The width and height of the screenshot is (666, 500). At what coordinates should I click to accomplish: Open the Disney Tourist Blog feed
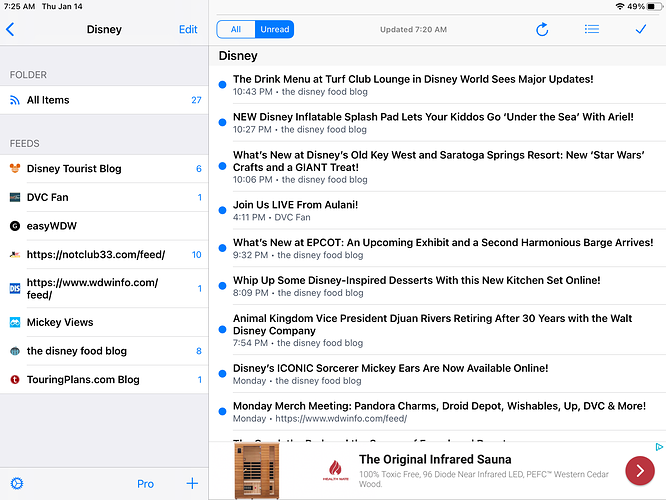pos(104,169)
